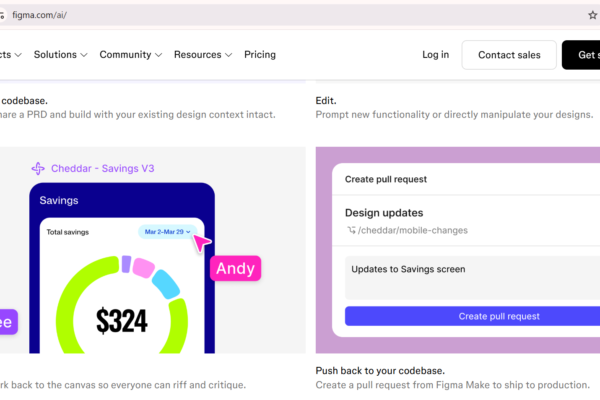600x400 pixels.
Task: Click the Push back to your codebase heading
Action: pyautogui.click(x=380, y=371)
